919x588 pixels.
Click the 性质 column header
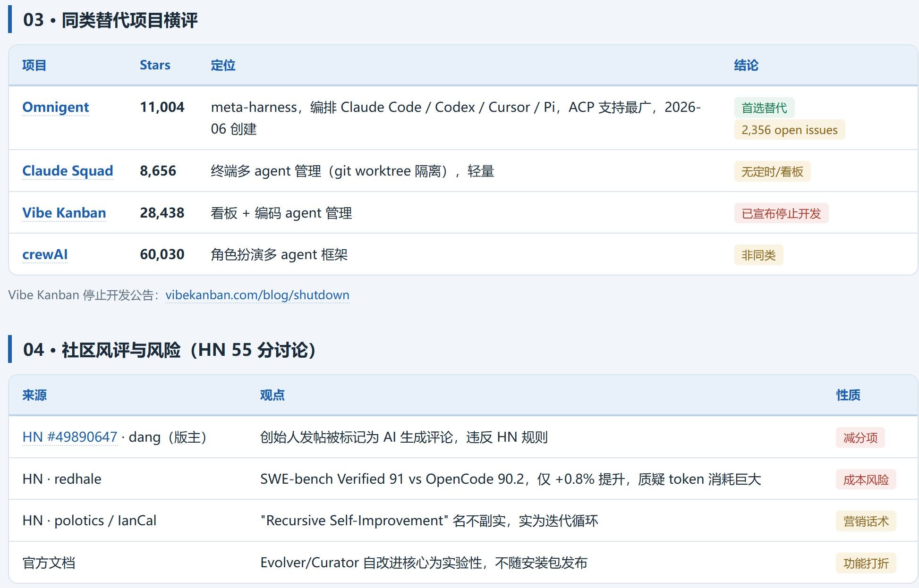tap(848, 395)
